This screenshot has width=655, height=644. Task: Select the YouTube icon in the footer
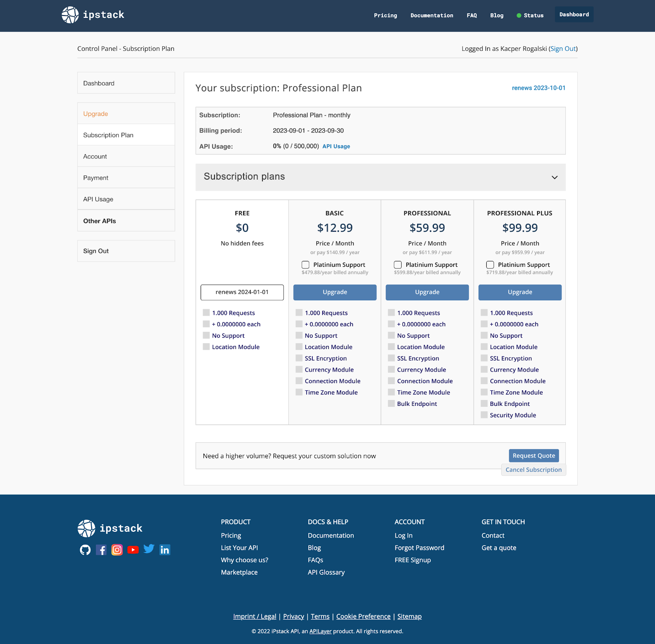[133, 550]
